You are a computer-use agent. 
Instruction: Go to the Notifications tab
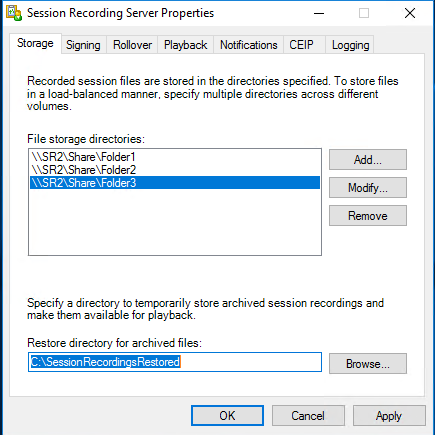point(249,45)
